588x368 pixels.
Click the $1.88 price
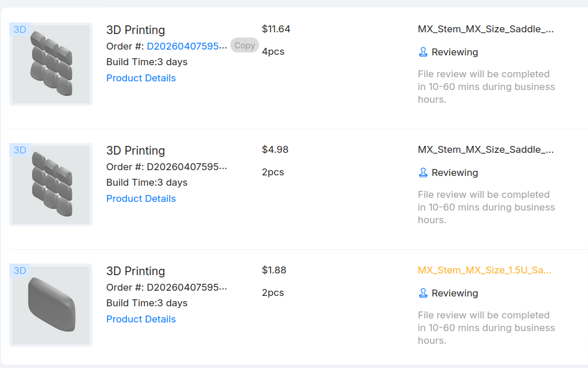[x=274, y=271]
